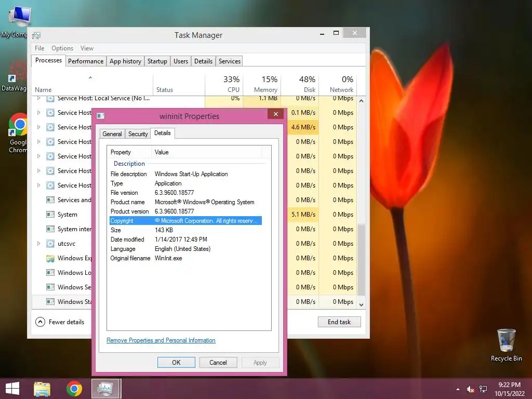Select the System process icon

point(50,215)
